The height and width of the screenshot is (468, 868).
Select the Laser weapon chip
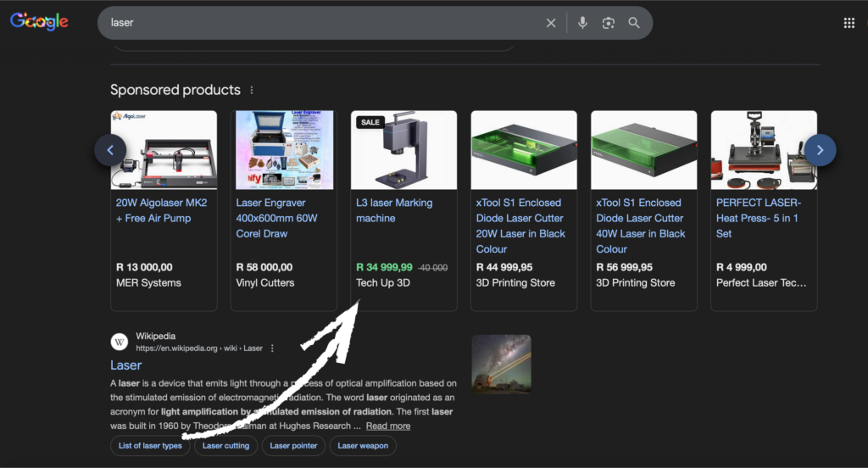[x=363, y=446]
